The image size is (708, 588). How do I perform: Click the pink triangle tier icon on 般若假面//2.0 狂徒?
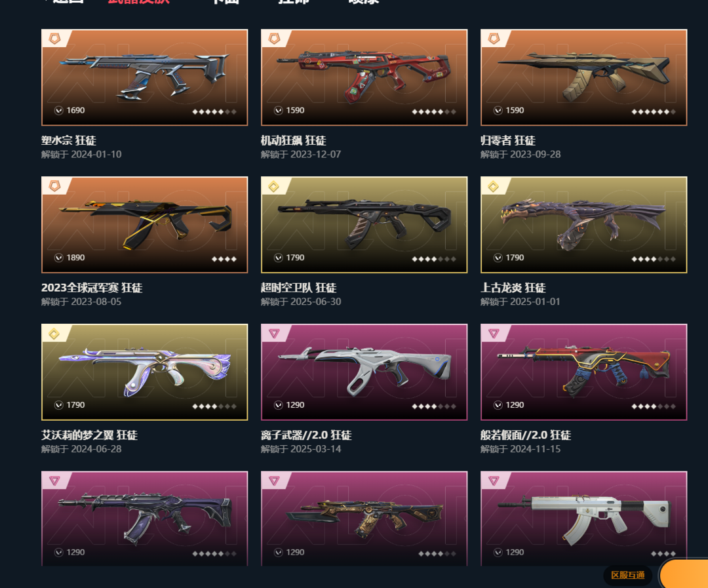(x=494, y=333)
